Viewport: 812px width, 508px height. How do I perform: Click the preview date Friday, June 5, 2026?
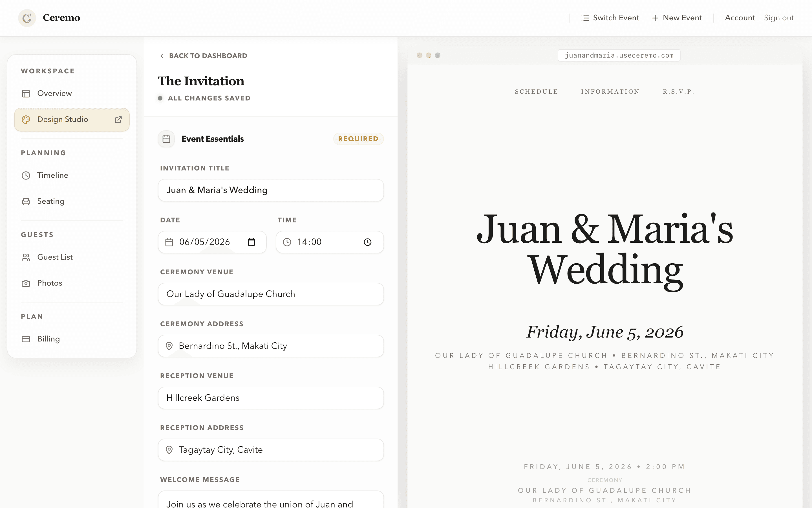tap(605, 332)
